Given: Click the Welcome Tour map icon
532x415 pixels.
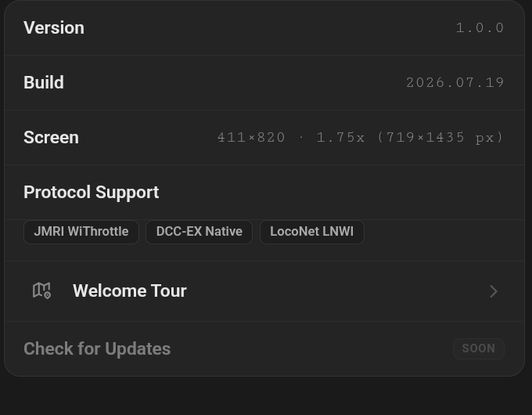Looking at the screenshot, I should pos(41,290).
